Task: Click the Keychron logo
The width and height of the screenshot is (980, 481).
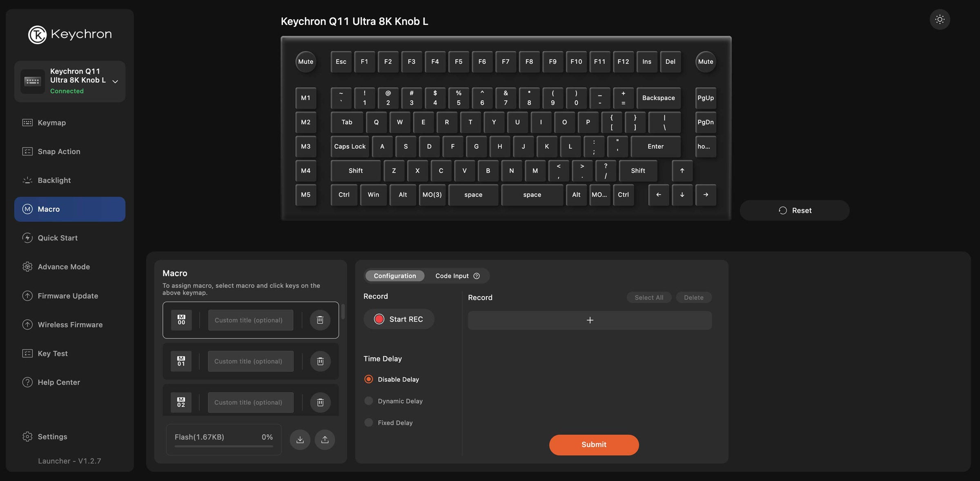Action: (x=70, y=34)
